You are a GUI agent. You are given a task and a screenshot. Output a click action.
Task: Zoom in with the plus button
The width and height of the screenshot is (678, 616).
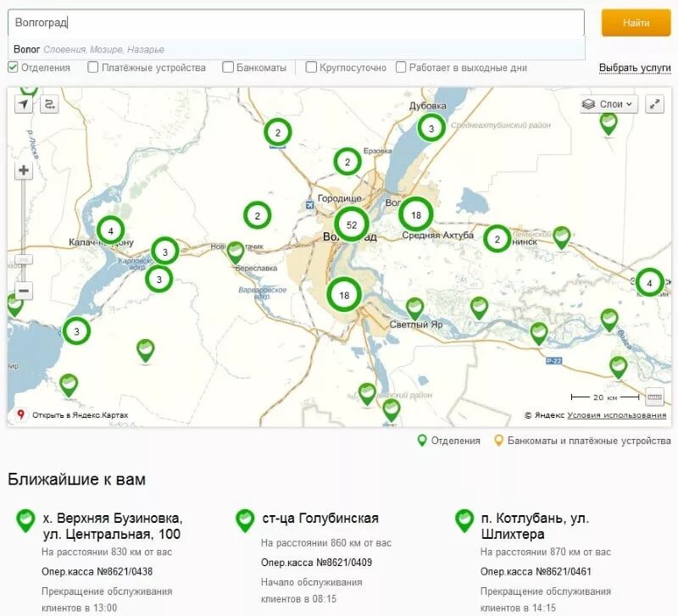pos(24,170)
